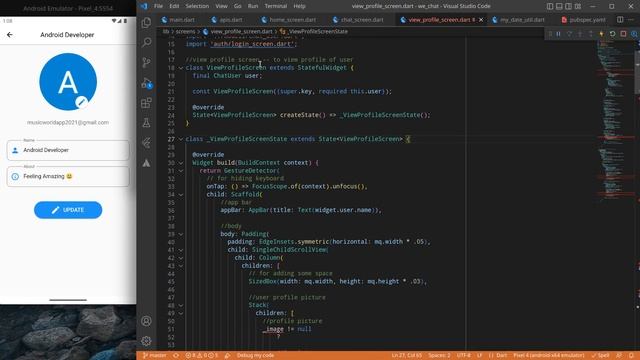
Task: Switch to the apis.dart tab
Action: point(227,20)
